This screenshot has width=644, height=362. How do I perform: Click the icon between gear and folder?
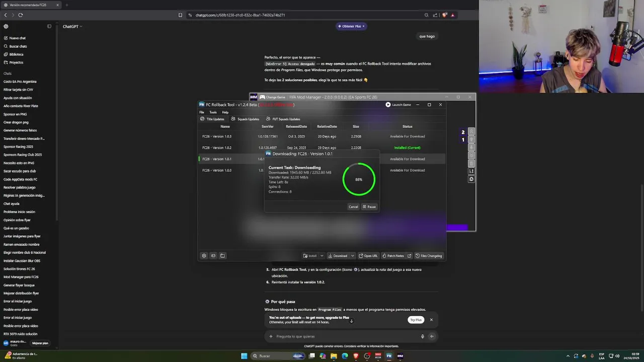coord(213,255)
